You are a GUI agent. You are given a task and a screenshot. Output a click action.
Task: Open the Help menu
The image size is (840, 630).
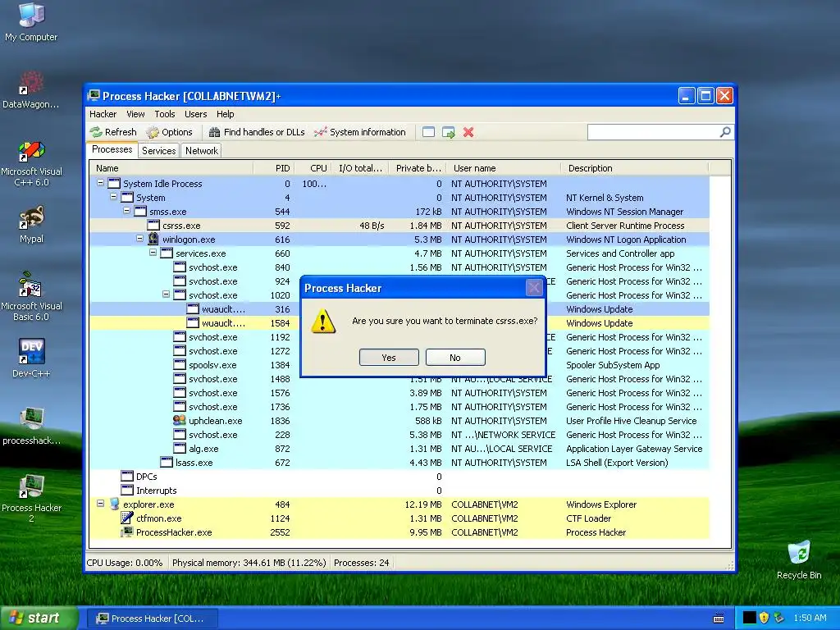[225, 114]
